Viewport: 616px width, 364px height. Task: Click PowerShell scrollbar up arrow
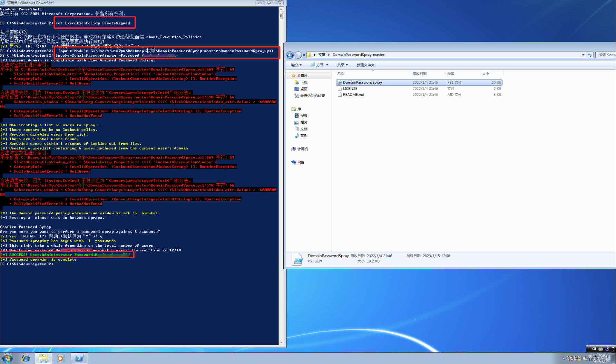[281, 9]
